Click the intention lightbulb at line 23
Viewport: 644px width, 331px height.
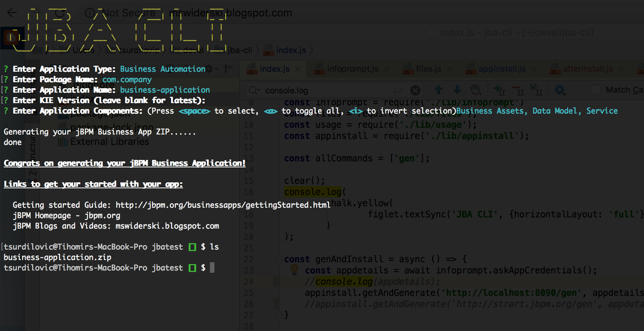294,269
